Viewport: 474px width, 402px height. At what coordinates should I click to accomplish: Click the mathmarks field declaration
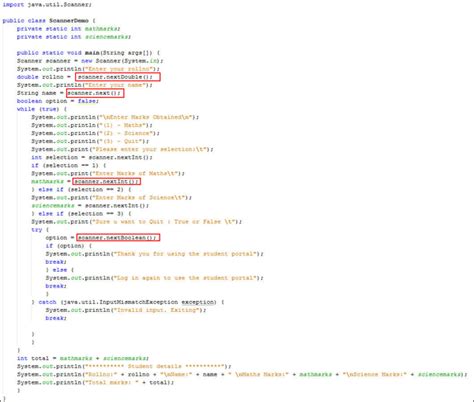68,29
